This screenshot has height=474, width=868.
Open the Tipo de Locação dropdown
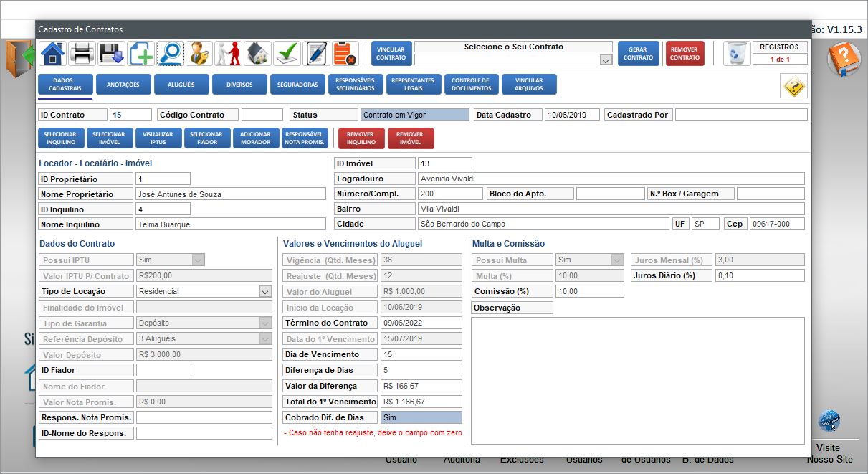pos(265,292)
